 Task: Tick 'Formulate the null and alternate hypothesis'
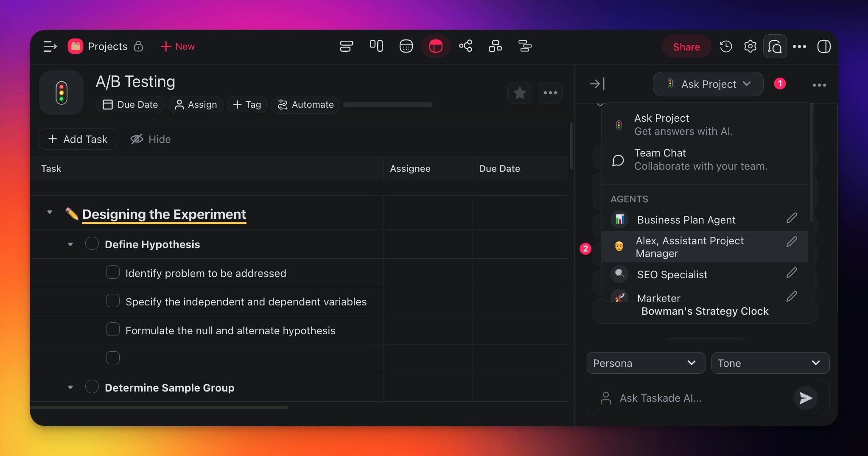pos(112,330)
